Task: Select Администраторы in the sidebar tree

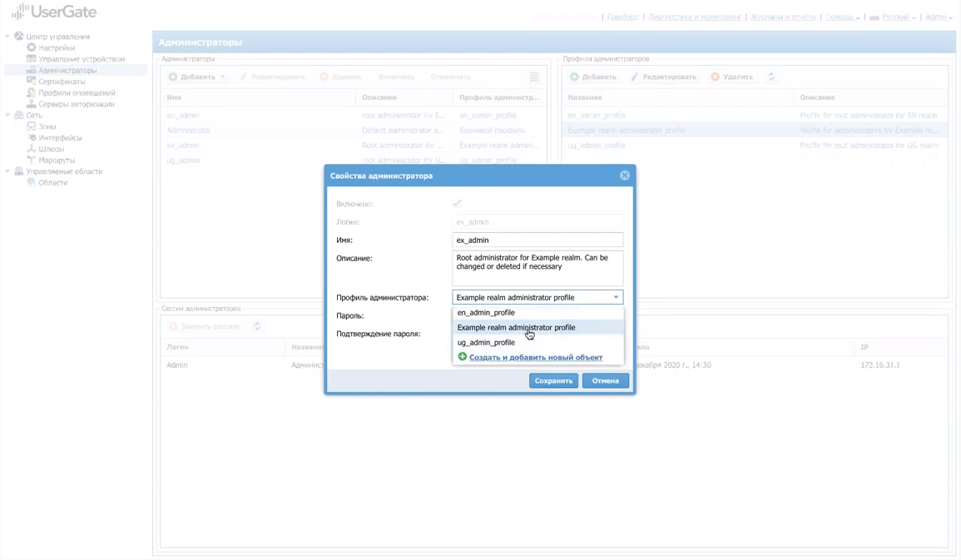Action: click(67, 71)
